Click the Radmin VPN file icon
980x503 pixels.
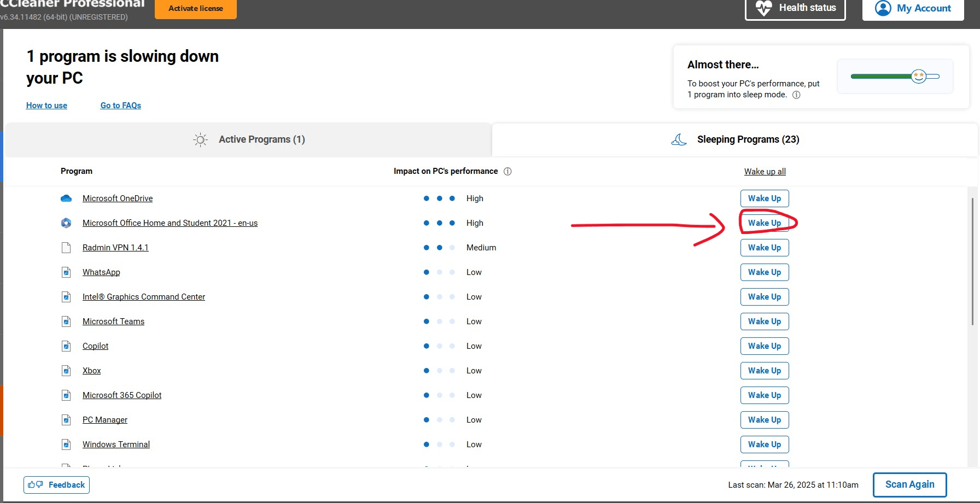[x=66, y=248]
